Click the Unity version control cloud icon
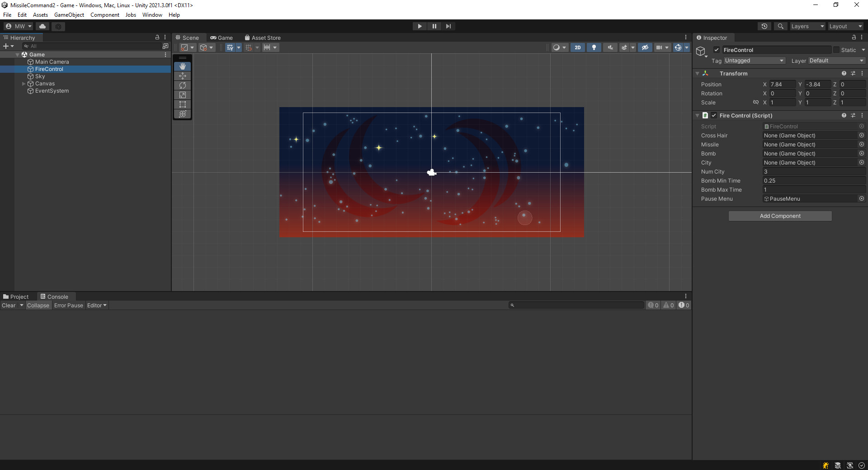 [42, 26]
